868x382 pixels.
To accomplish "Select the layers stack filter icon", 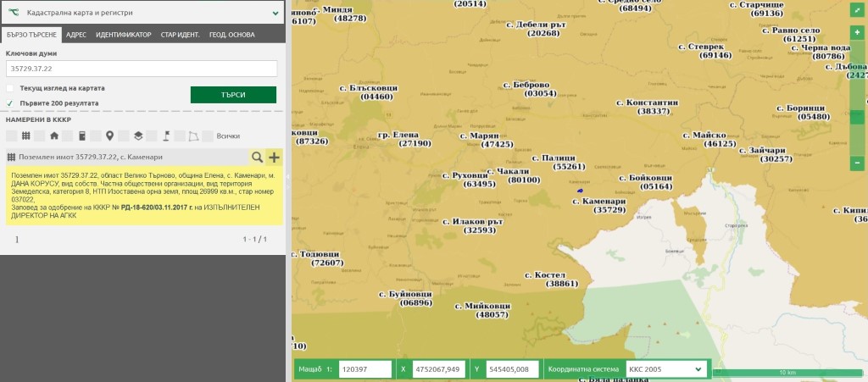I will (138, 136).
